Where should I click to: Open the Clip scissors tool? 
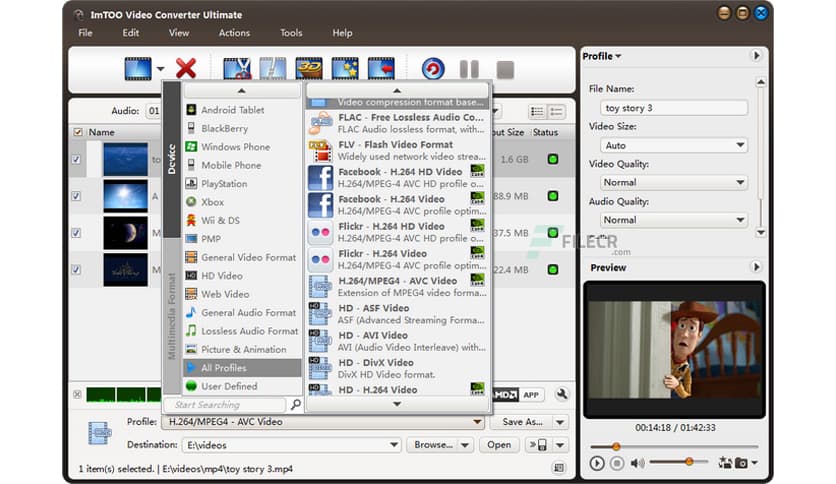pyautogui.click(x=237, y=69)
